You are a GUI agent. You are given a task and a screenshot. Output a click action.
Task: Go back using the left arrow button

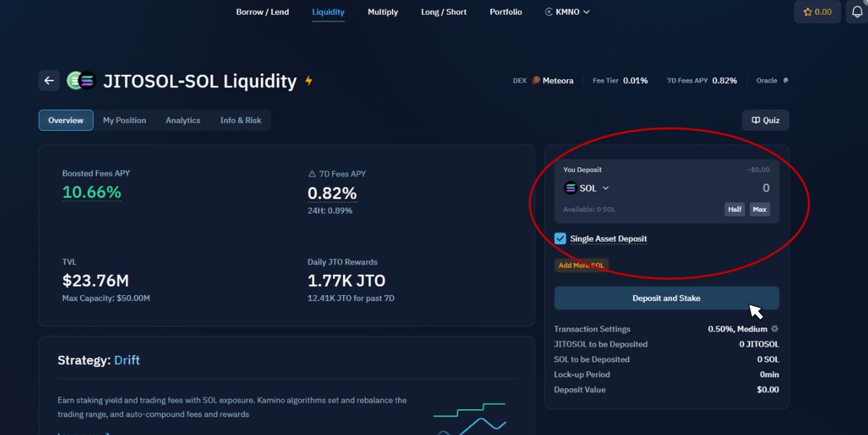coord(49,80)
